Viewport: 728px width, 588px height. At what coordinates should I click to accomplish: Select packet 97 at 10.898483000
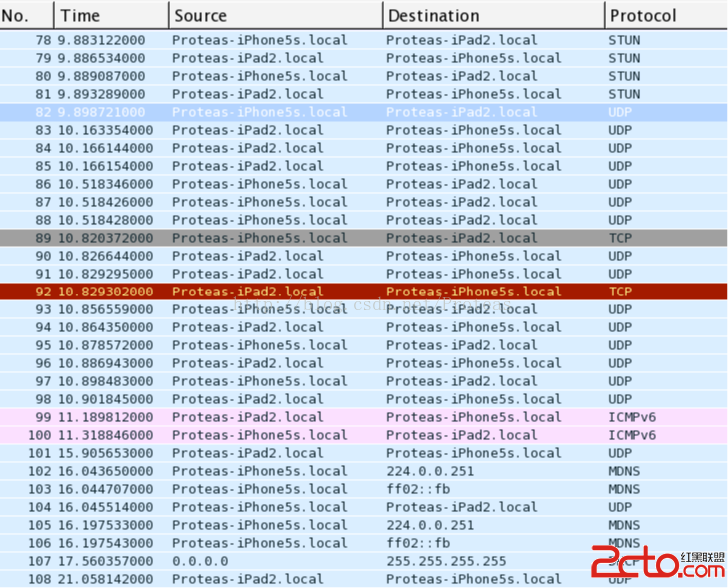tap(364, 381)
